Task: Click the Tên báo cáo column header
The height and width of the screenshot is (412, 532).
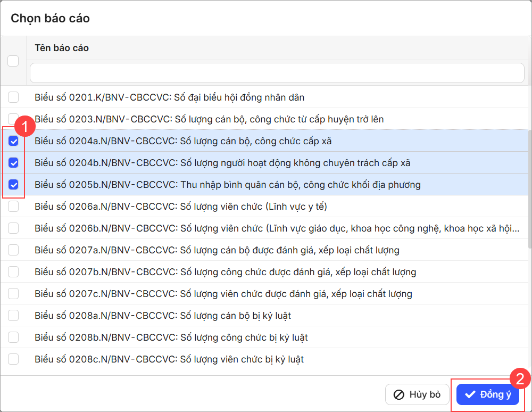Action: (x=62, y=48)
